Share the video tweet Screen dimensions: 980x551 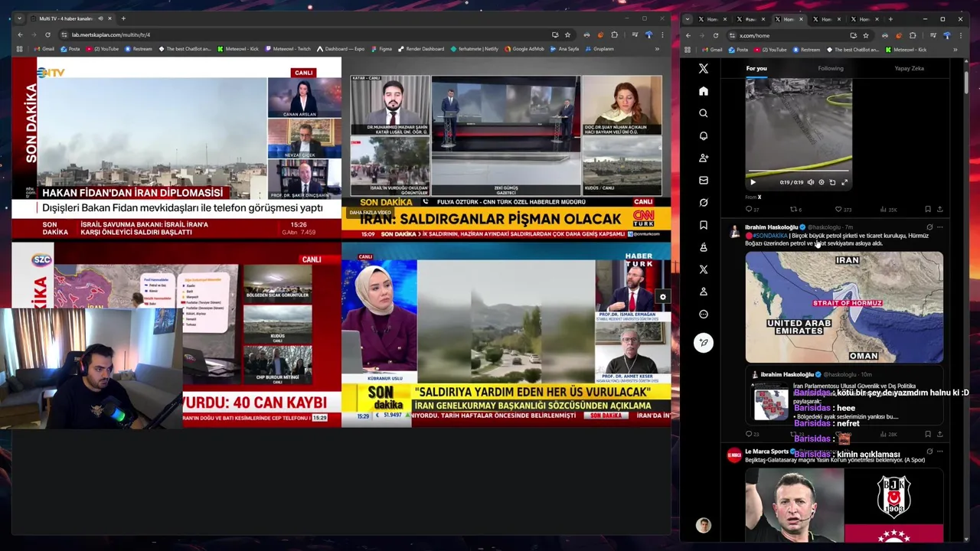pos(939,209)
